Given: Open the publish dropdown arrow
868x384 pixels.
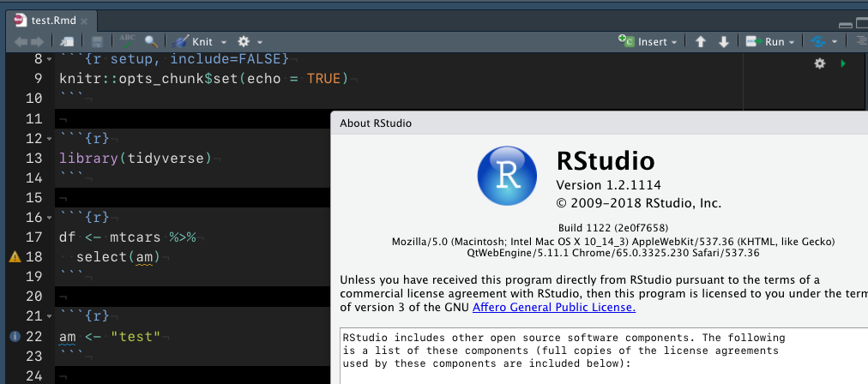Looking at the screenshot, I should click(x=835, y=42).
